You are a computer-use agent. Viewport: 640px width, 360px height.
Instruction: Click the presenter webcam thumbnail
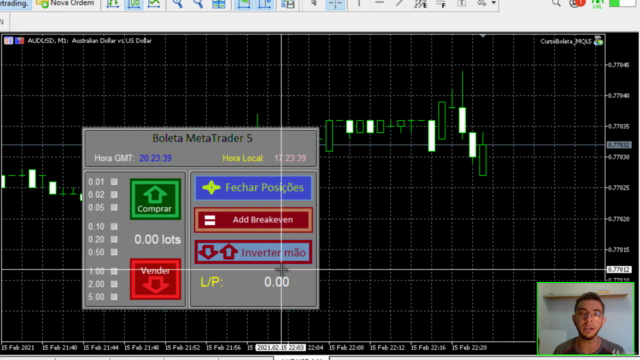point(586,319)
